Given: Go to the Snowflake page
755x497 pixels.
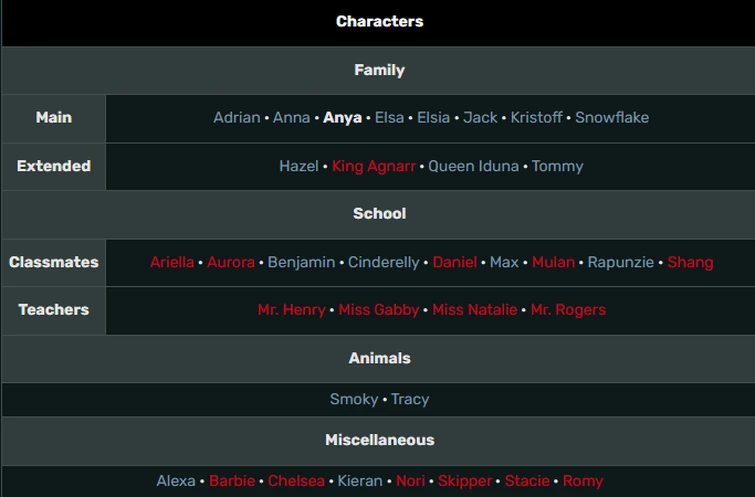Looking at the screenshot, I should point(612,117).
